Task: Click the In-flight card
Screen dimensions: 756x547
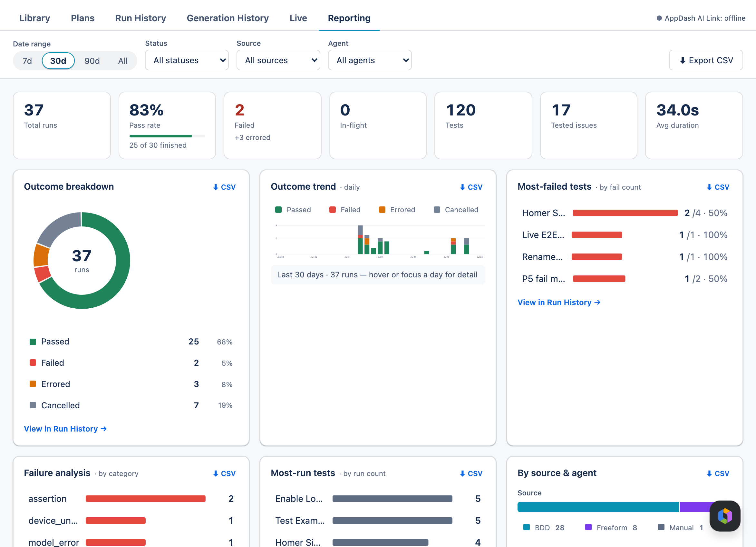Action: 378,125
